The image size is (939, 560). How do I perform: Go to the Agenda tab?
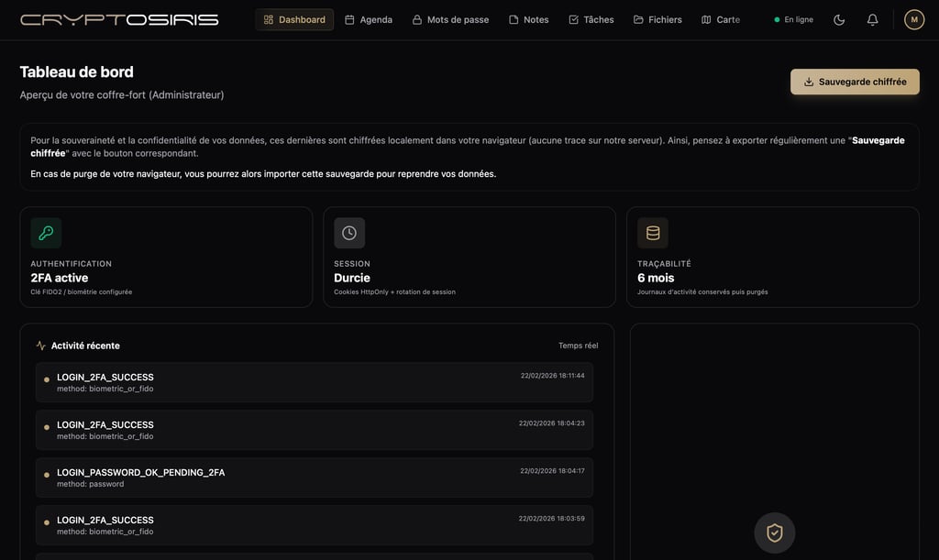click(369, 19)
